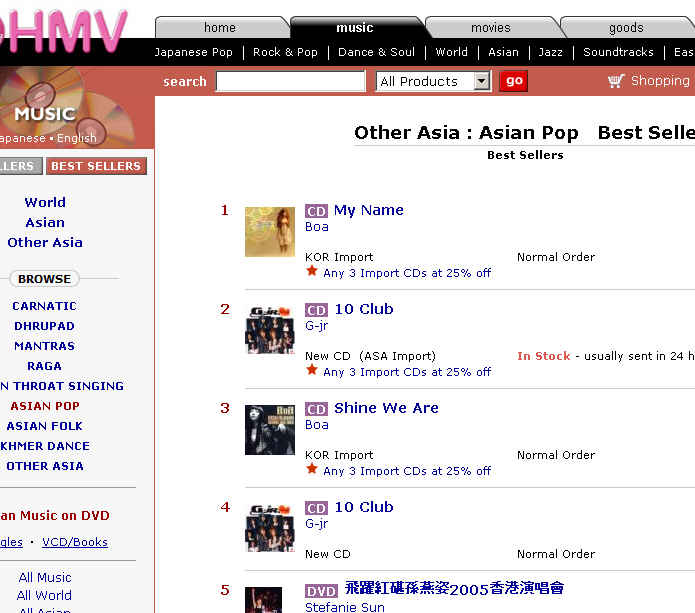Open Dance & Soul genre
Image resolution: width=695 pixels, height=613 pixels.
coord(376,52)
